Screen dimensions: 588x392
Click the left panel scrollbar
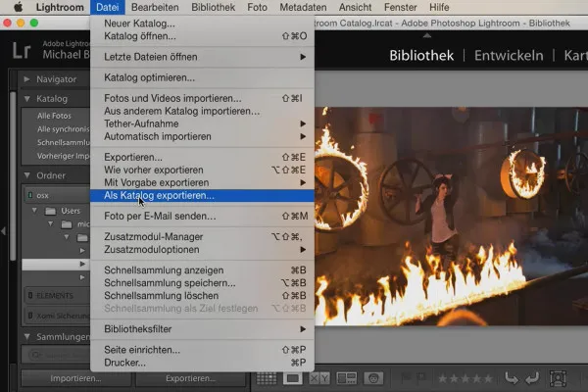tap(13, 175)
